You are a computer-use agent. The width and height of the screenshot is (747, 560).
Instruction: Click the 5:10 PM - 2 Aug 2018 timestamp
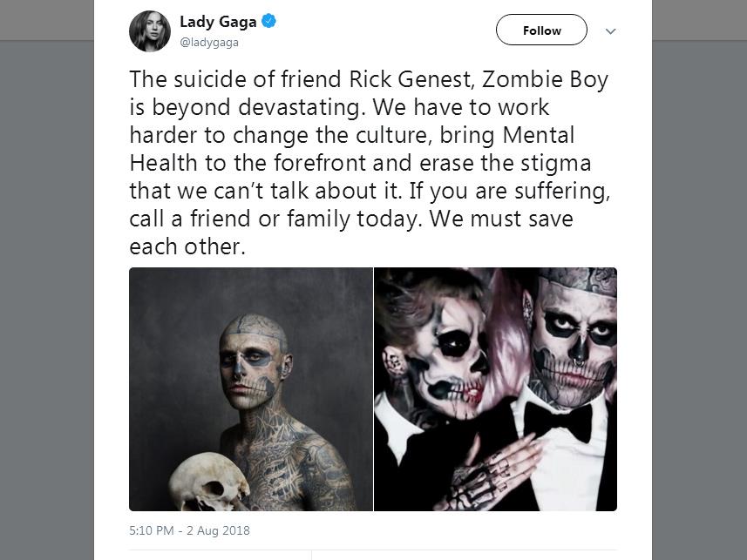(190, 530)
